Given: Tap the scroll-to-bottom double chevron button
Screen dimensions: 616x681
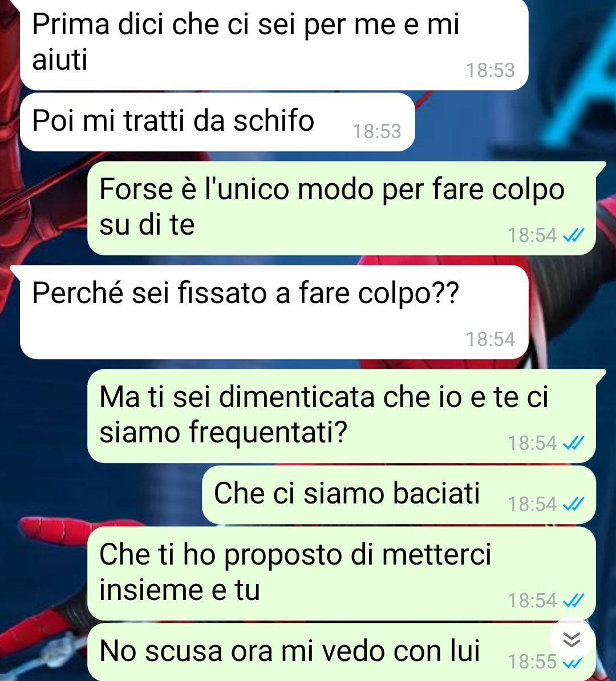Looking at the screenshot, I should [x=572, y=639].
